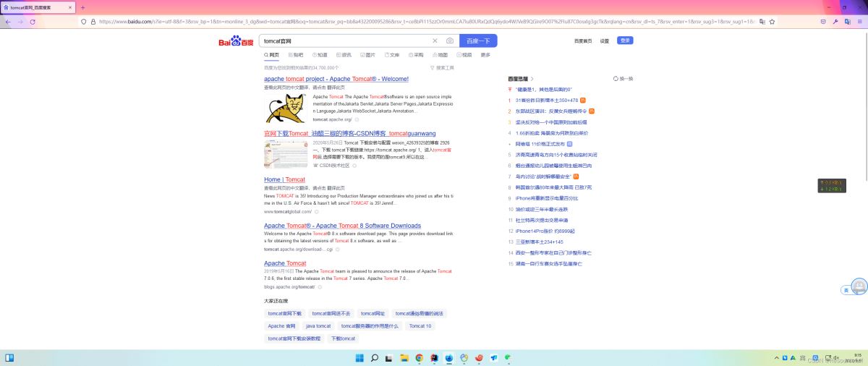Open taskbar Search magnifier
The width and height of the screenshot is (868, 366).
click(x=375, y=357)
